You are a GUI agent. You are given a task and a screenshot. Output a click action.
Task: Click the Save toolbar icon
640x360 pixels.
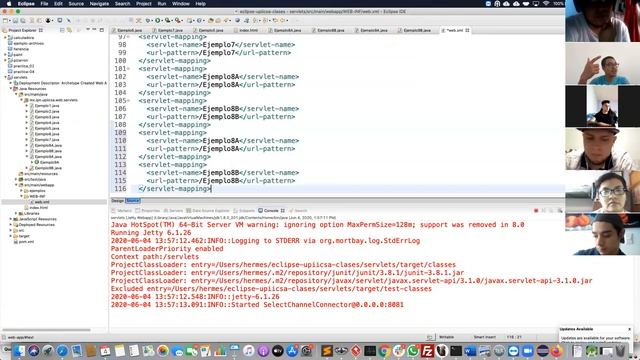pos(16,20)
